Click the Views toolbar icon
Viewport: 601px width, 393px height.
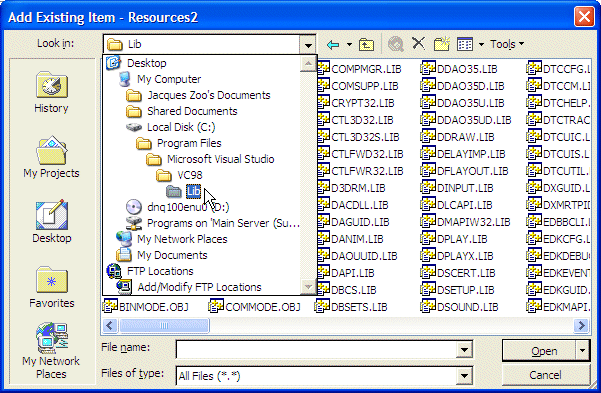(465, 44)
